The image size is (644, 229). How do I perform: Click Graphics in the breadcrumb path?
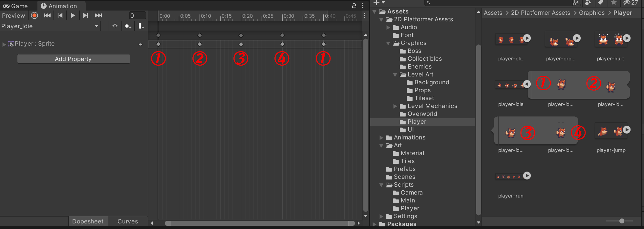(x=591, y=13)
